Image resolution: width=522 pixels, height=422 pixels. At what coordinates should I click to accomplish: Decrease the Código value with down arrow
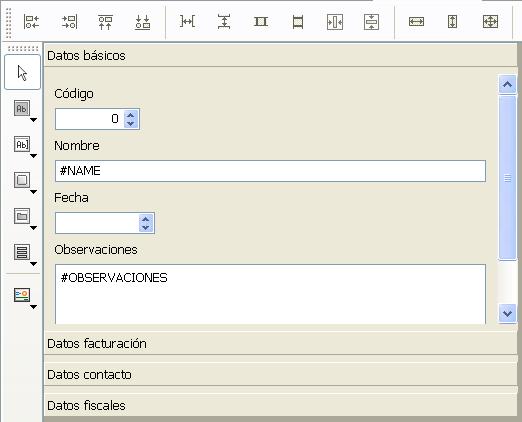pos(131,123)
